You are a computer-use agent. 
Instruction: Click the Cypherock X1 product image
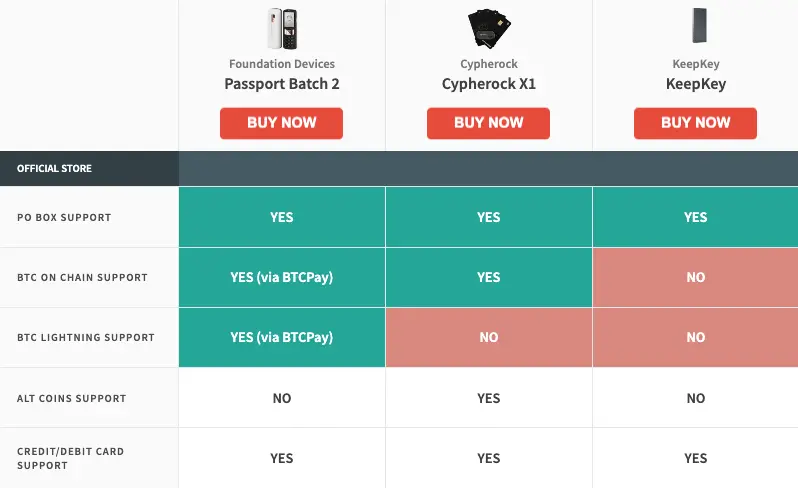pyautogui.click(x=489, y=28)
